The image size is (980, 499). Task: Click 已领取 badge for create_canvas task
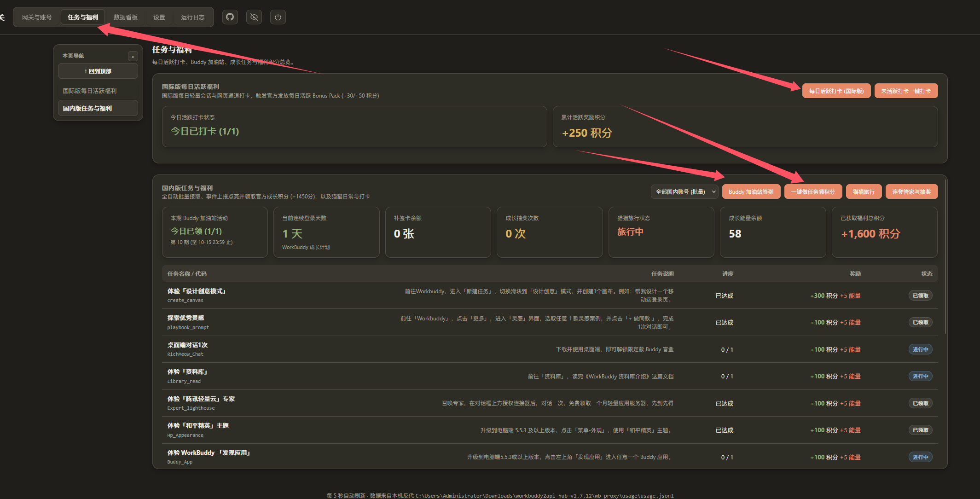[921, 296]
